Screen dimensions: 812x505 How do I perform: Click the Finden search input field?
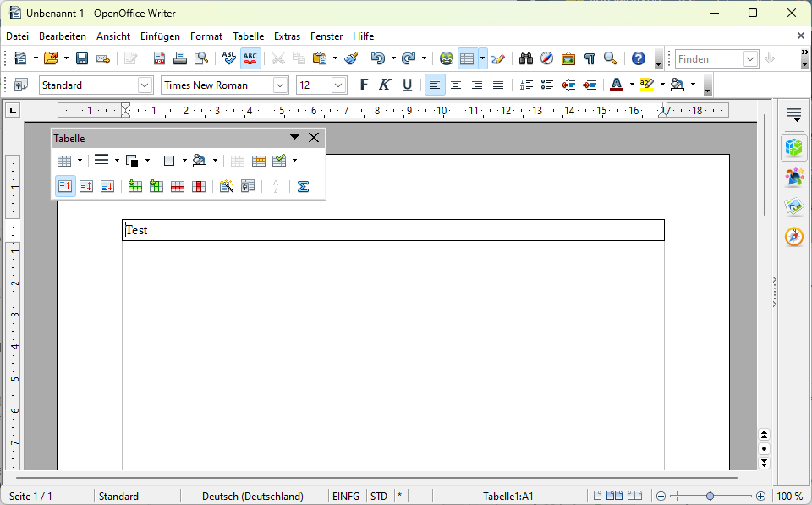pos(710,59)
